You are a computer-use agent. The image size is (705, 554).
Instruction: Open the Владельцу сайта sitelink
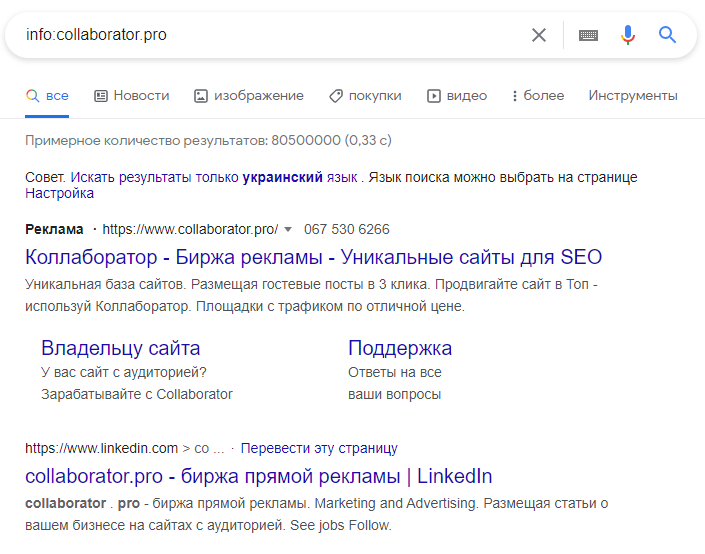[x=120, y=348]
